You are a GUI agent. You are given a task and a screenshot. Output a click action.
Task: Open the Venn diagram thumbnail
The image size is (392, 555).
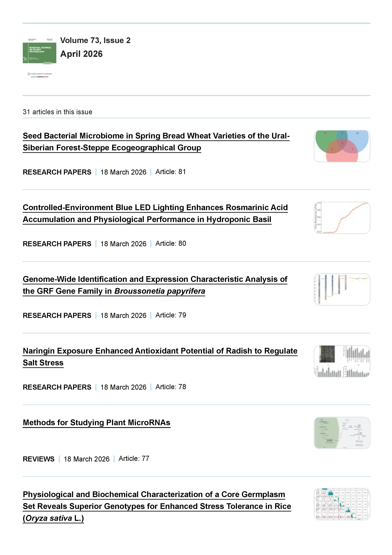(x=342, y=146)
